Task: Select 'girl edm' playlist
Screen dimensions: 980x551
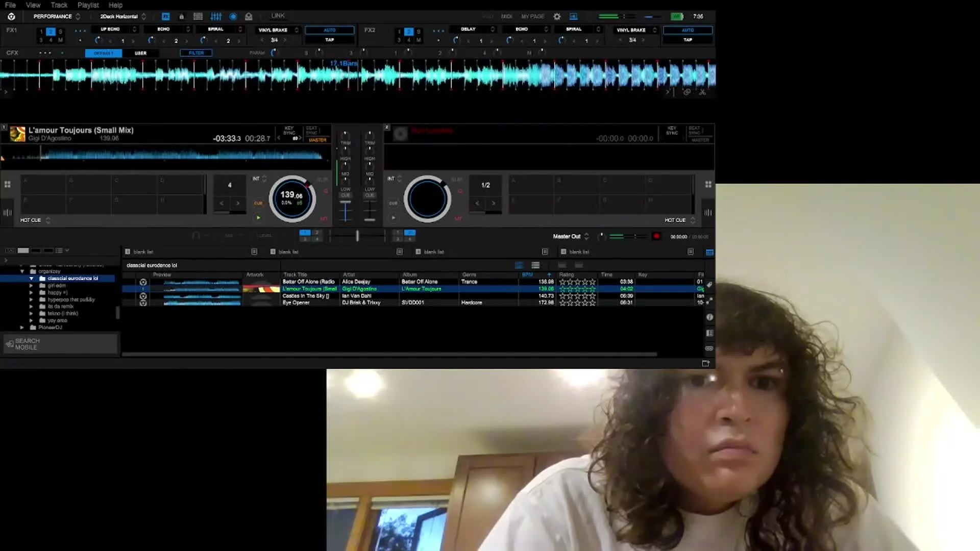Action: (x=57, y=286)
